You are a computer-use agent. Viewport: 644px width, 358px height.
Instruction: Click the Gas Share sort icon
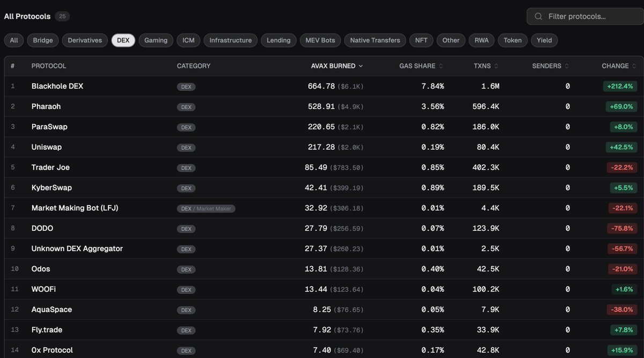[x=441, y=66]
